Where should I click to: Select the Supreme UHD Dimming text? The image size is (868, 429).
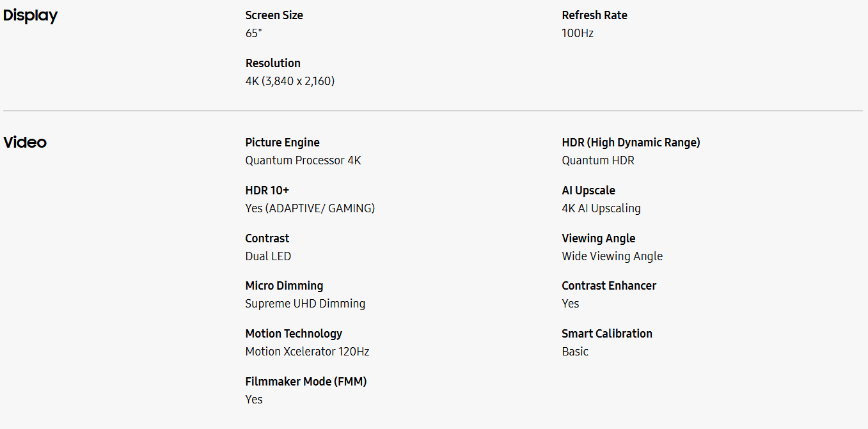tap(305, 304)
